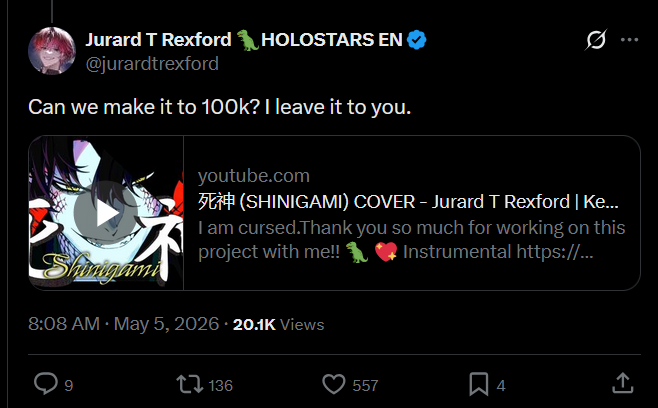Image resolution: width=658 pixels, height=408 pixels.
Task: Repost the tweet via arrows icon
Action: 190,384
